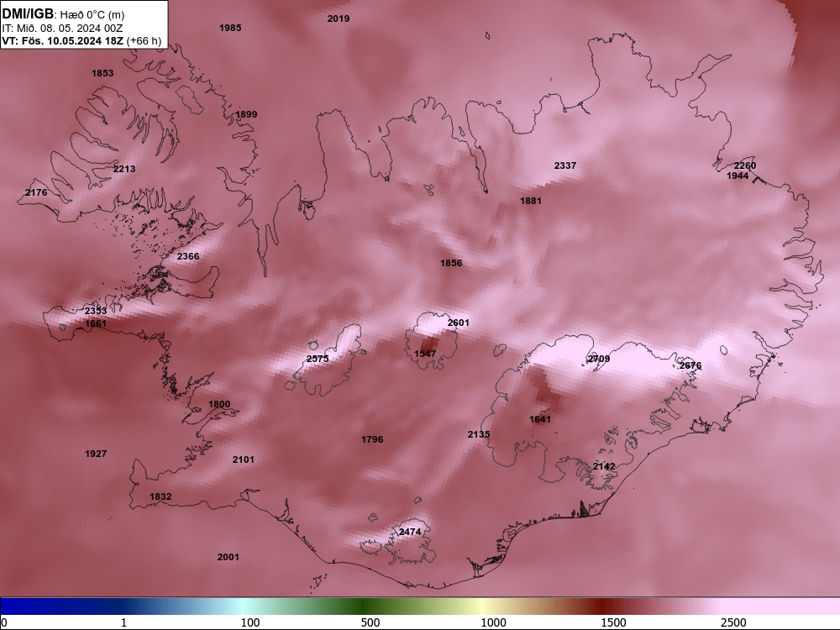
Task: Click the map value 2337
Action: (565, 165)
